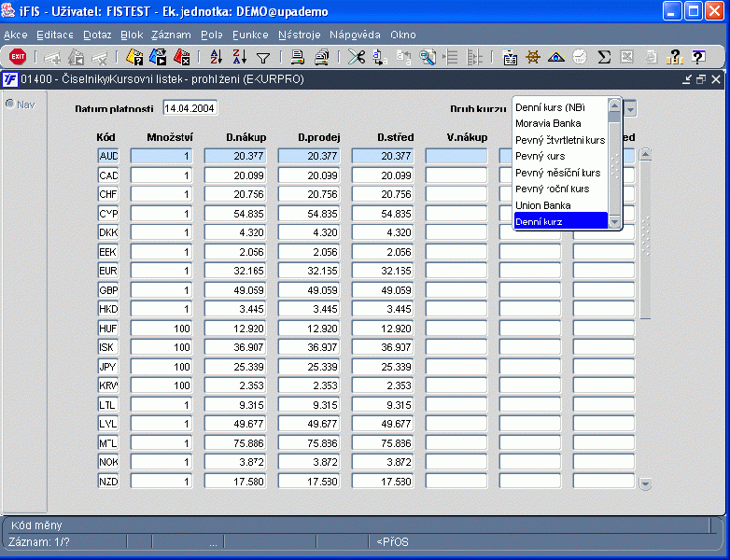The height and width of the screenshot is (560, 730).
Task: Click the scissors cut icon
Action: tap(356, 57)
